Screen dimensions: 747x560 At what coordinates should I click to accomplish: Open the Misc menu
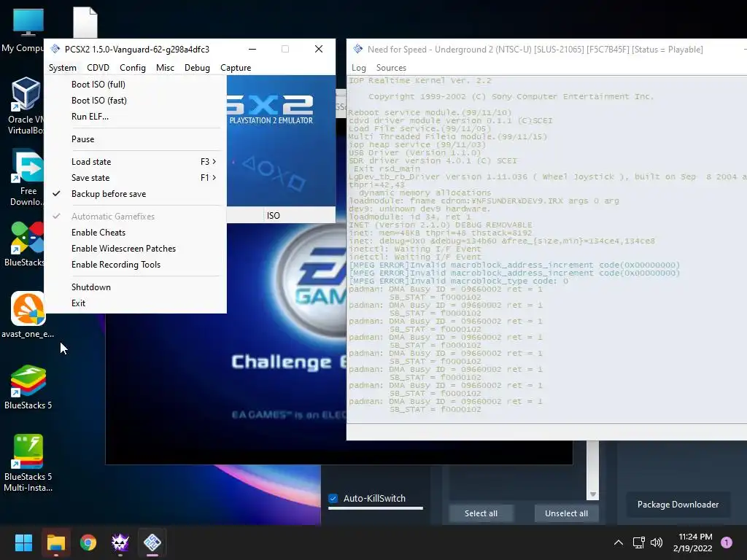(x=165, y=68)
